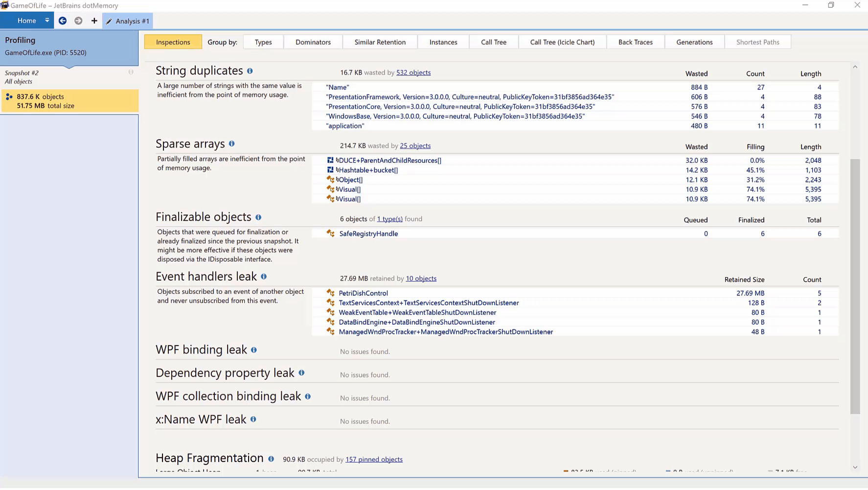The width and height of the screenshot is (868, 490).
Task: Select the 837.6 K objects snapshot entry
Action: point(69,101)
